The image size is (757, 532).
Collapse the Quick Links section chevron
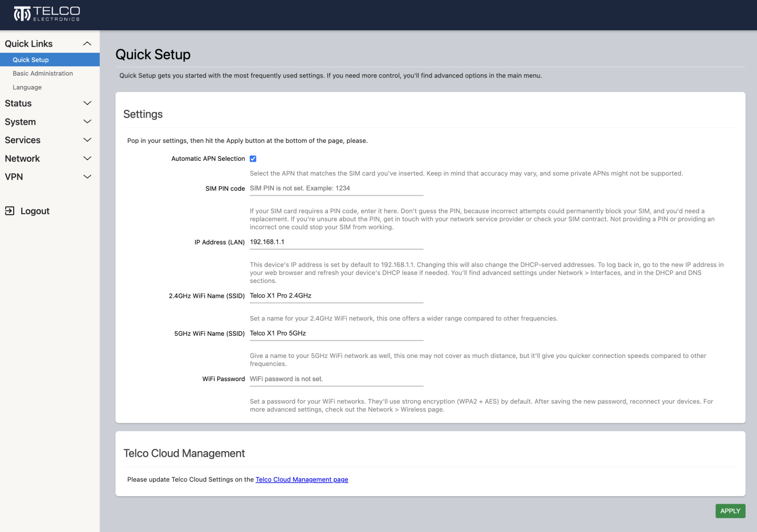[x=87, y=44]
